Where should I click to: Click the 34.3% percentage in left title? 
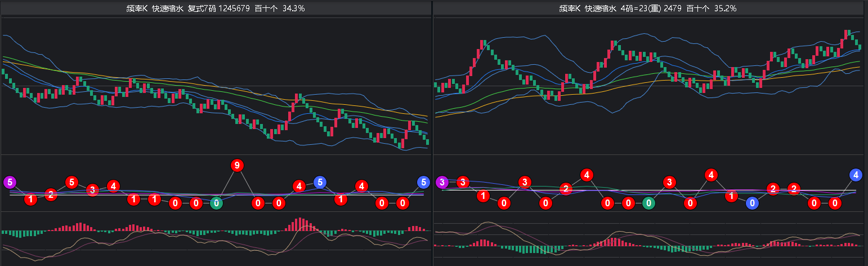293,8
